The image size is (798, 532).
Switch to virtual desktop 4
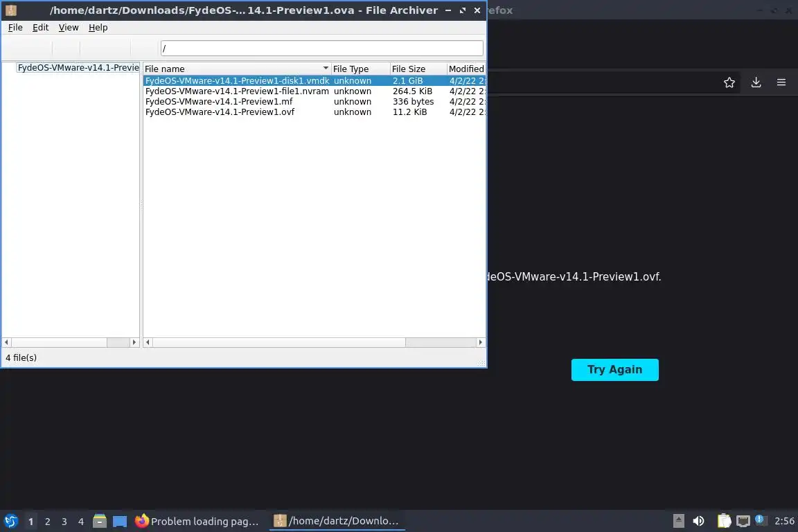(x=81, y=522)
